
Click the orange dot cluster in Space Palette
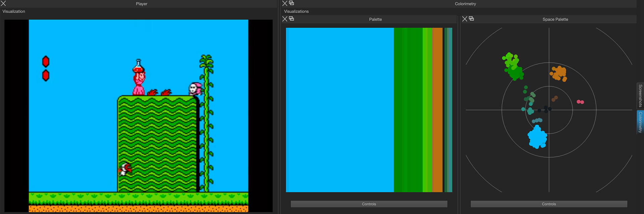558,73
